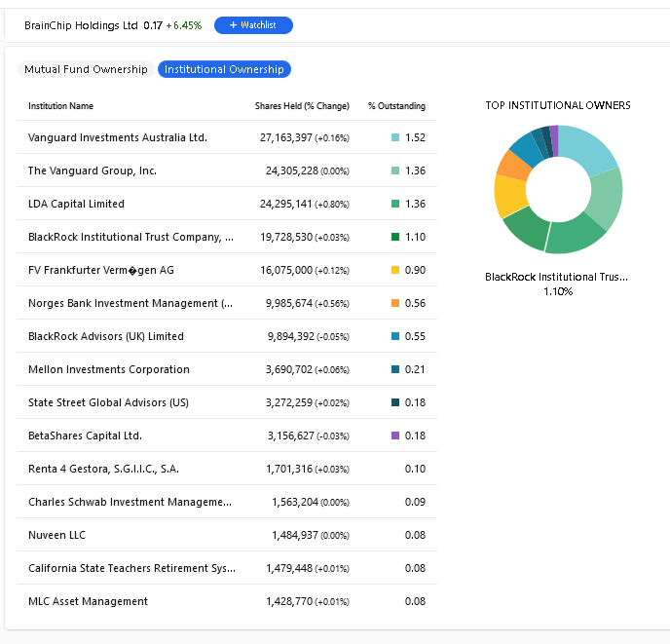Click 0.90 percent outstanding value
670x644 pixels.
point(415,270)
